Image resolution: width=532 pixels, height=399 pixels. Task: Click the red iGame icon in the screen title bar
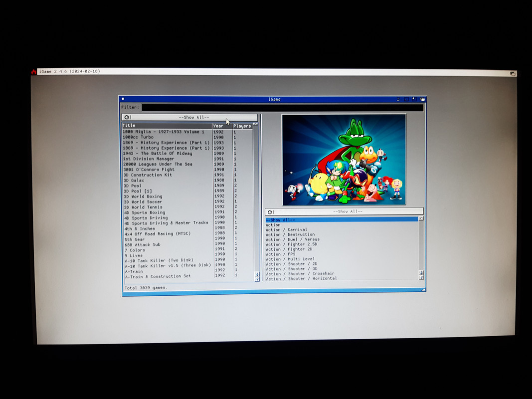(33, 72)
